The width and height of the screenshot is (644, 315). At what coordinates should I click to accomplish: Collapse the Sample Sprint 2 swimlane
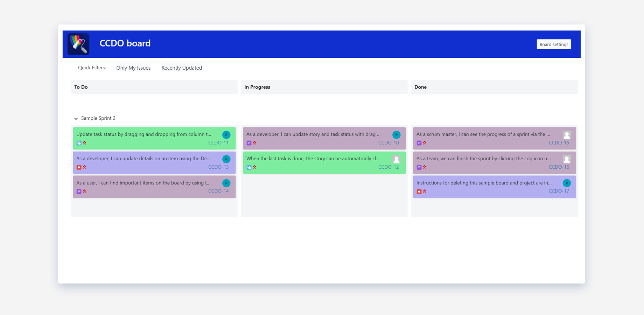click(x=76, y=119)
